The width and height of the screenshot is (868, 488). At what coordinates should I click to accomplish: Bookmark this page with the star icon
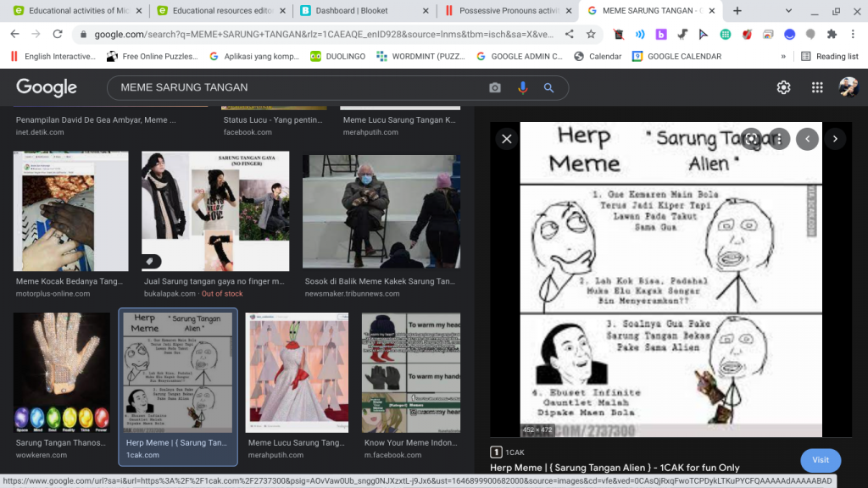[x=591, y=35]
